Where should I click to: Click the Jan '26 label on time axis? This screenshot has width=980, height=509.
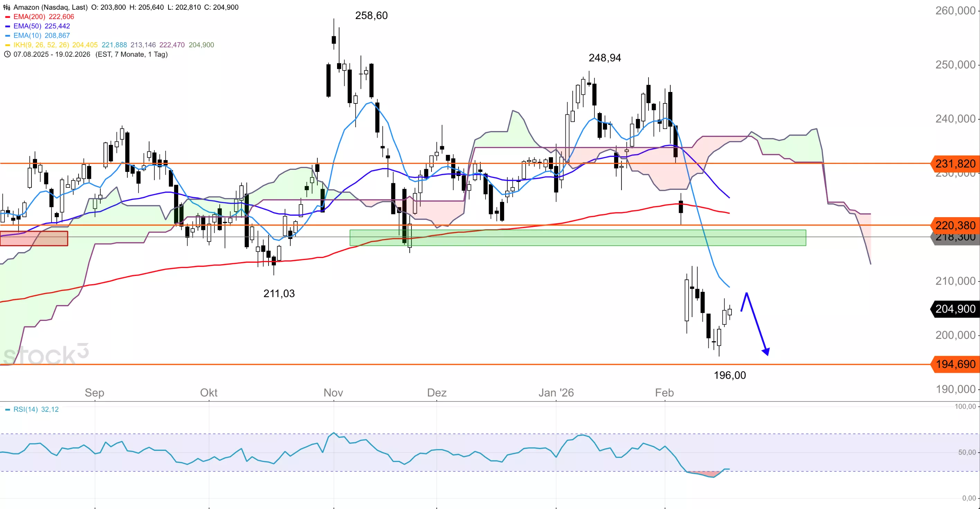[x=556, y=392]
